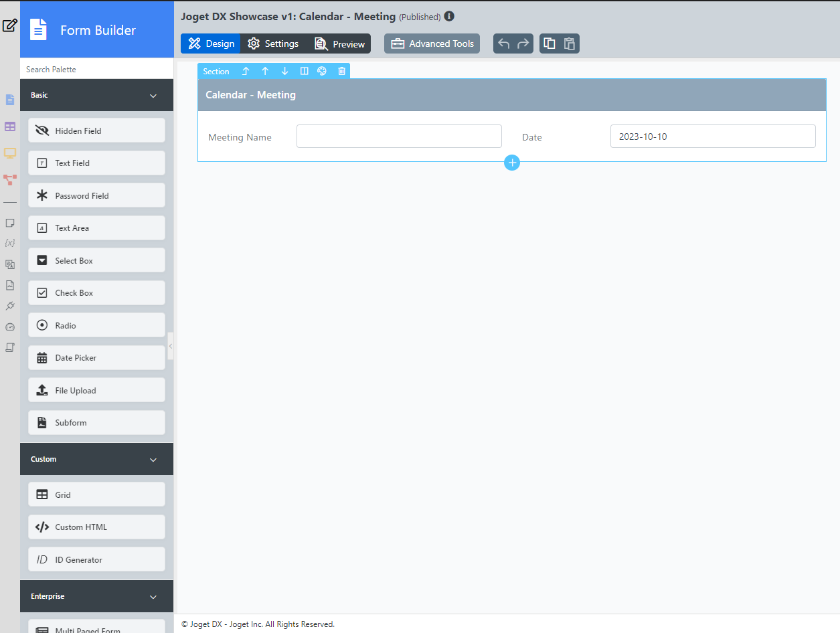The width and height of the screenshot is (840, 633).
Task: Open the Form Builder blue document sidebar icon
Action: [10, 100]
